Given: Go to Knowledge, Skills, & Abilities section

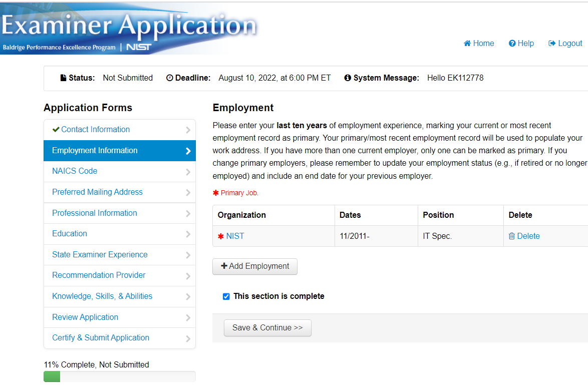Looking at the screenshot, I should (x=102, y=296).
